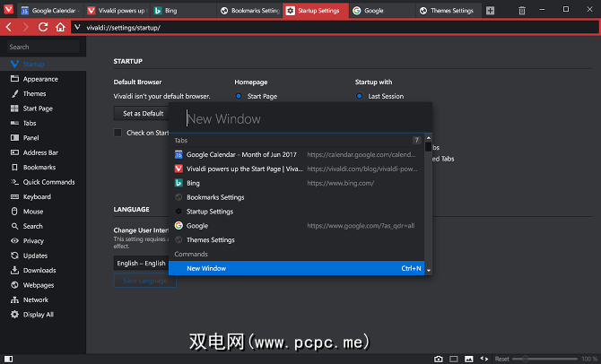Open the closed tabs trash can
This screenshot has width=601, height=364.
tap(522, 11)
